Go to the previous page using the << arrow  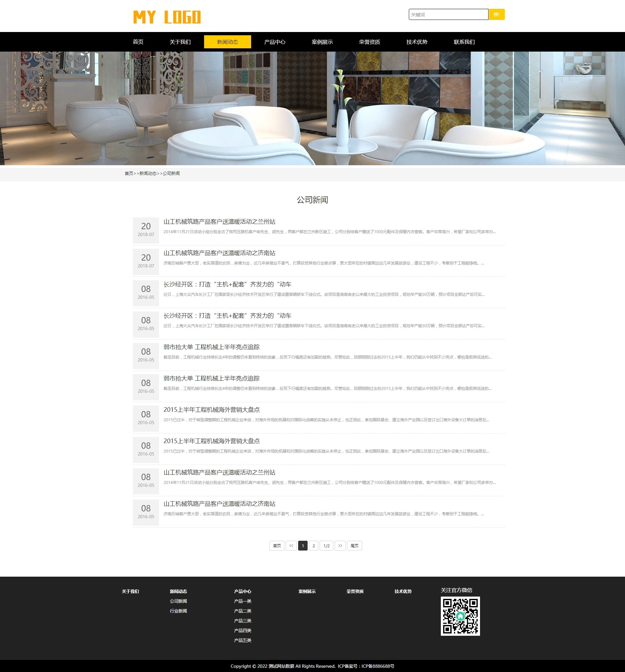click(x=291, y=546)
